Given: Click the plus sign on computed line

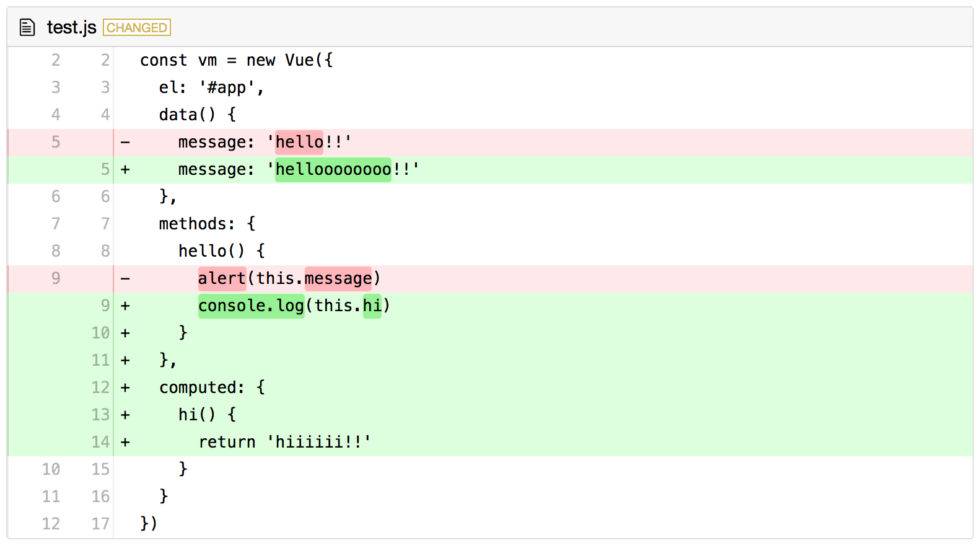Looking at the screenshot, I should pyautogui.click(x=125, y=388).
